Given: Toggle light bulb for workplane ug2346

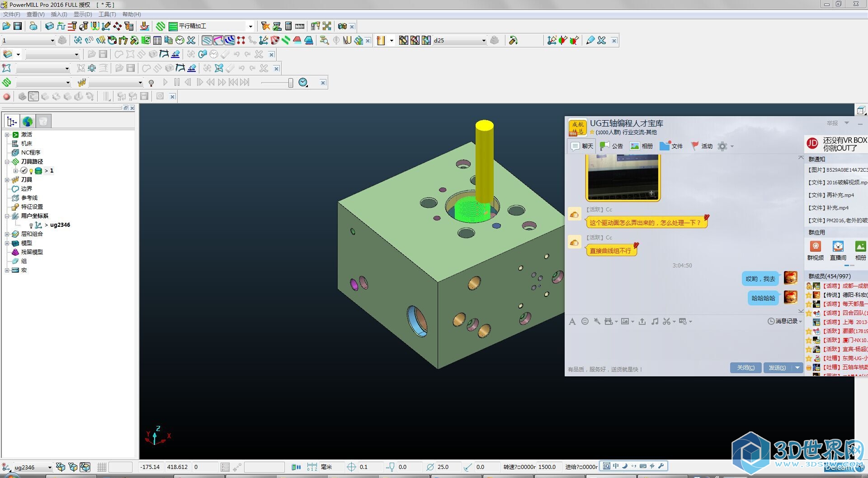Looking at the screenshot, I should pos(31,225).
